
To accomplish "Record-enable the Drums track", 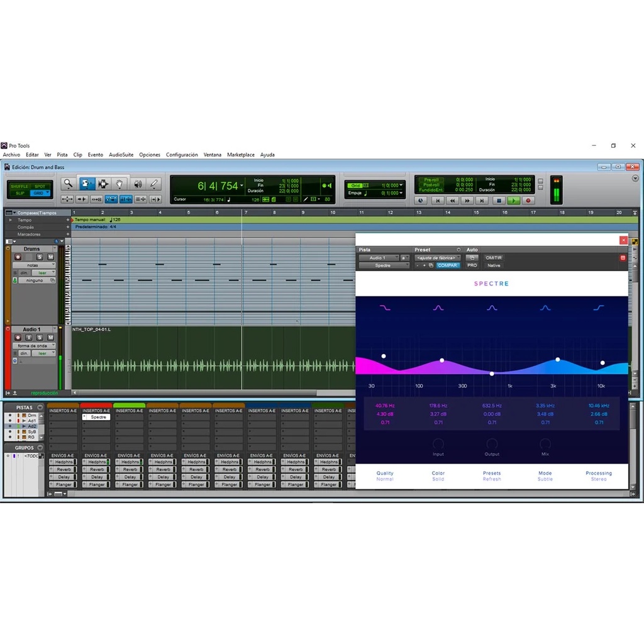I will (x=18, y=257).
